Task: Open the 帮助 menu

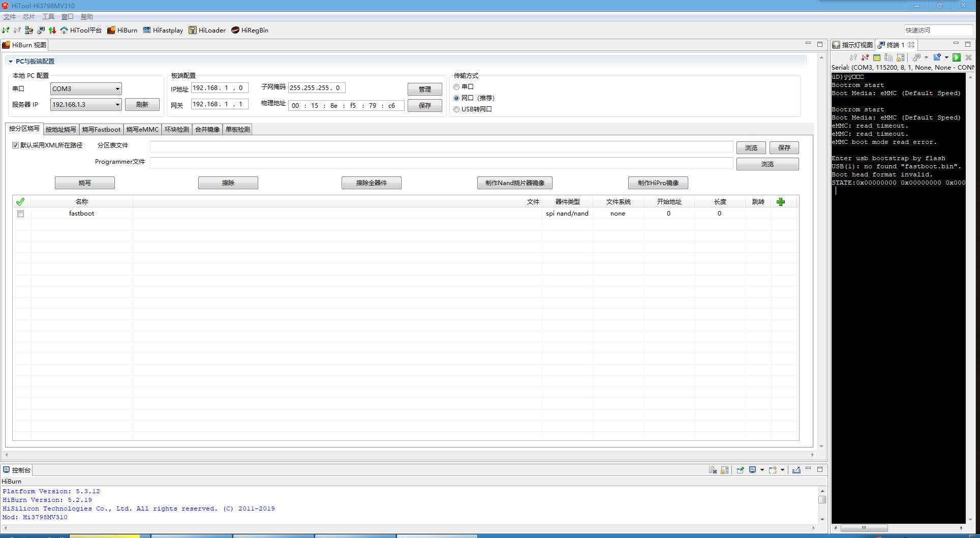Action: (87, 17)
